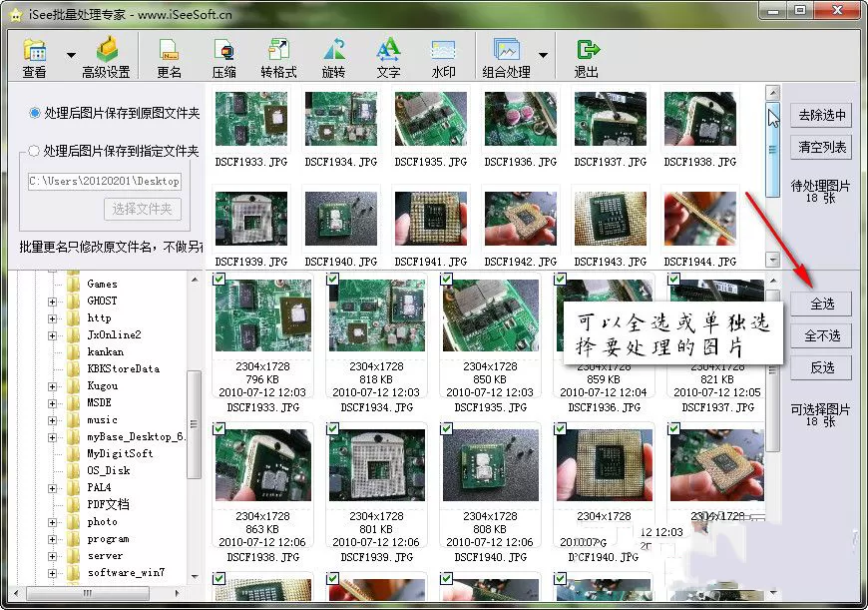This screenshot has width=868, height=610.
Task: Click the folder tree scroll-down arrow
Action: (195, 577)
